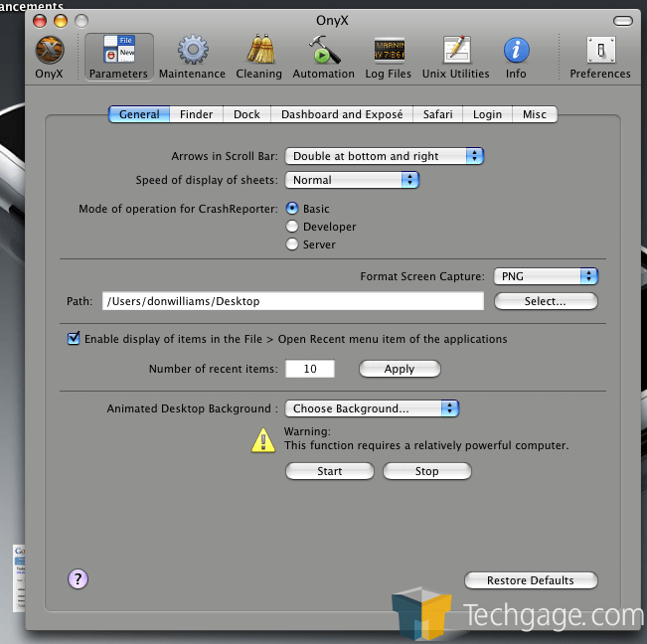This screenshot has height=644, width=647.
Task: Open the Speed of display of sheets dropdown
Action: coord(352,180)
